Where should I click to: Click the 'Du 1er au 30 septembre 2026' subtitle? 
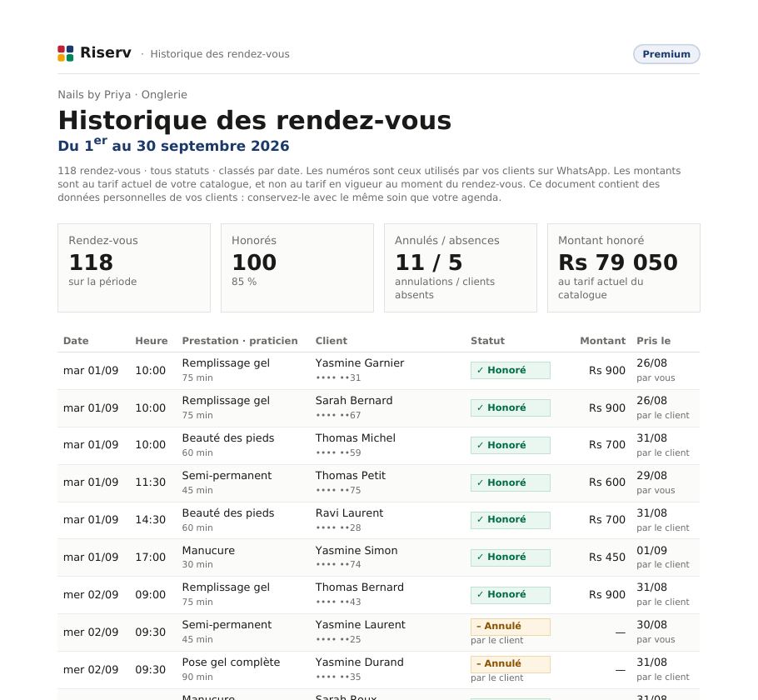coord(173,145)
